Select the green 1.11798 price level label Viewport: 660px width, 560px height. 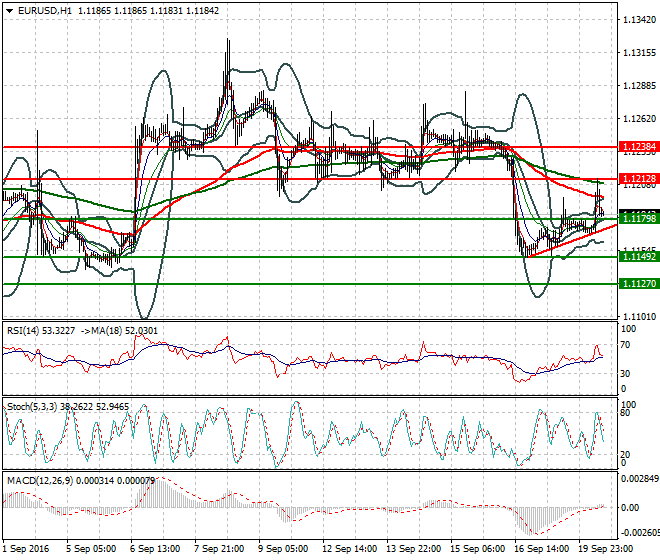[x=639, y=219]
